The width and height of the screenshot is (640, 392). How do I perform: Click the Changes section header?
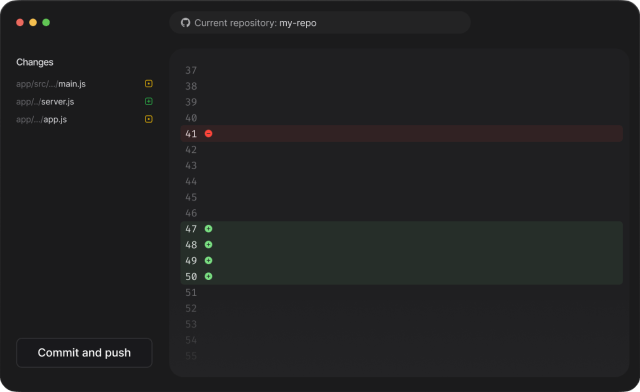(35, 62)
